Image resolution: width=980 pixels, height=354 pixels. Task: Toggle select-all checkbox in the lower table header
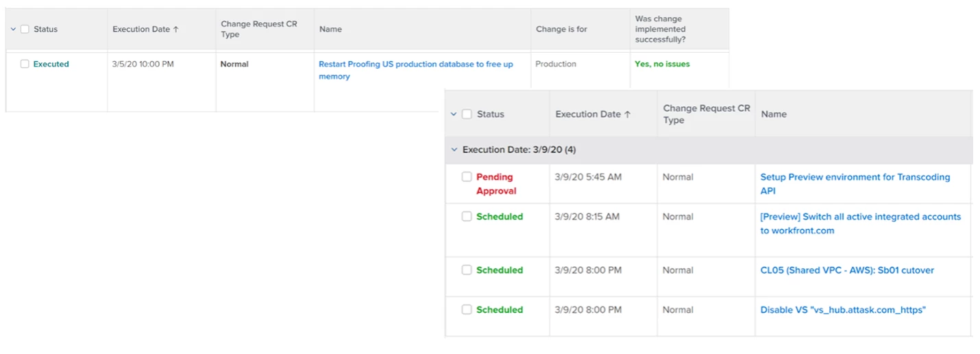click(467, 115)
